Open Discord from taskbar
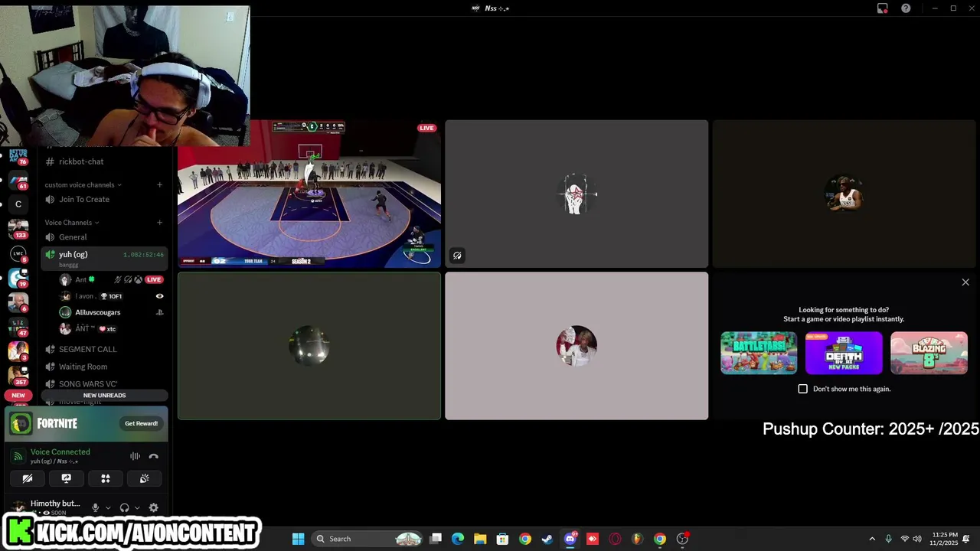 click(570, 539)
